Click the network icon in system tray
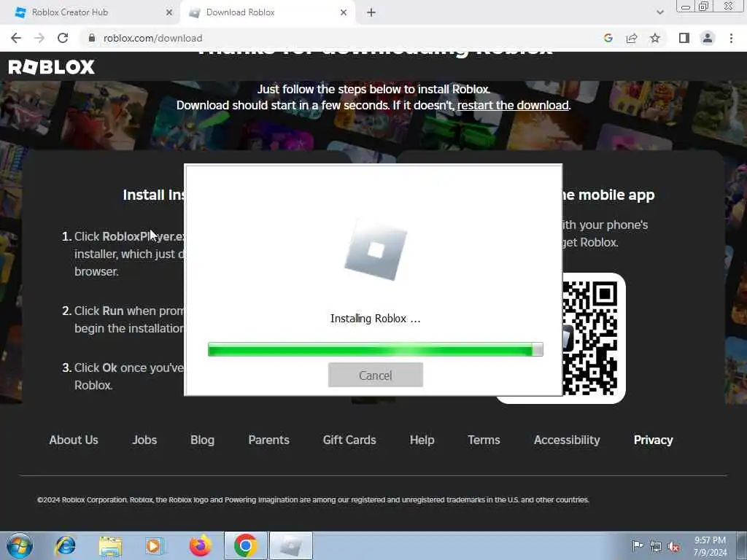 click(656, 547)
